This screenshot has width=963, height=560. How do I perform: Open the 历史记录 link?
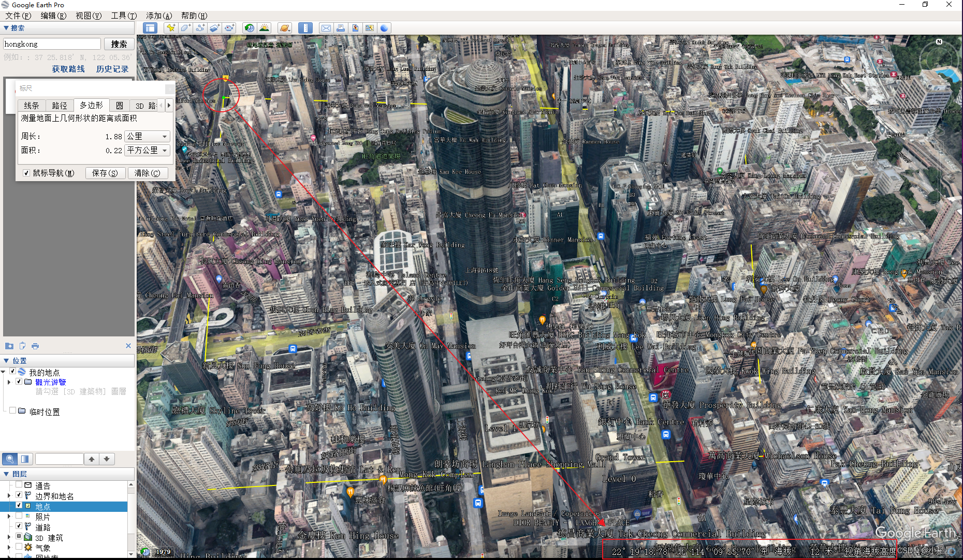pos(112,69)
